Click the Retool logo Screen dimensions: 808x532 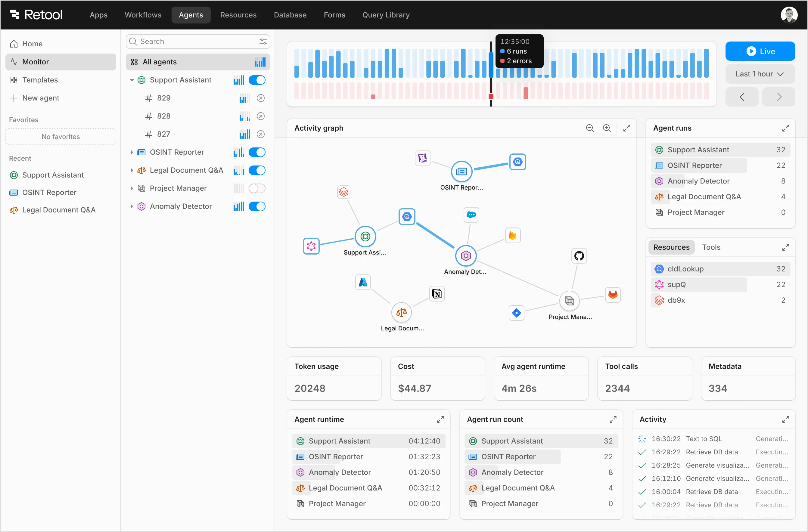click(x=36, y=14)
